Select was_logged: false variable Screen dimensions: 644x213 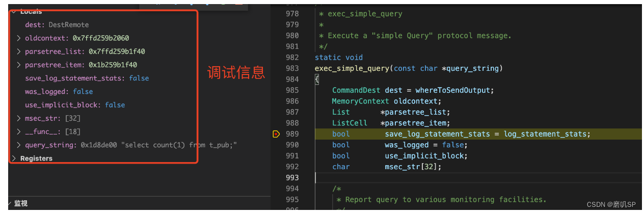59,92
